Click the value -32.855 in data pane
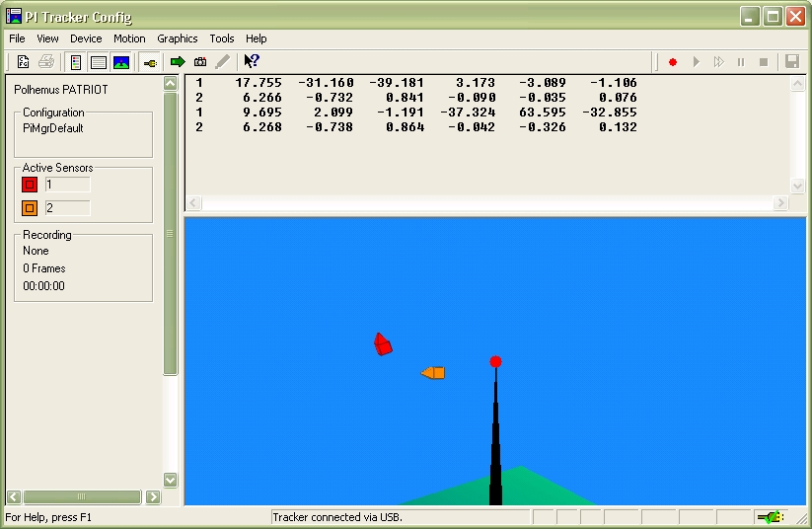 pyautogui.click(x=610, y=113)
